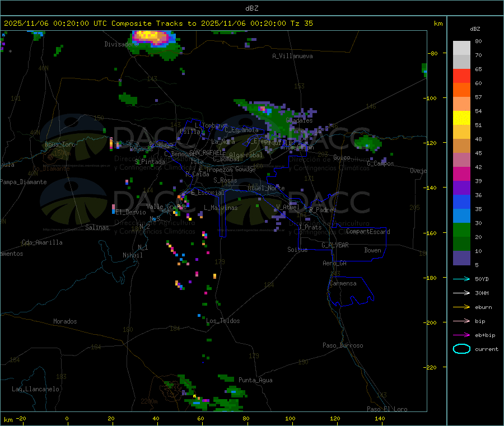Click the V_Atuel place label

288,207
